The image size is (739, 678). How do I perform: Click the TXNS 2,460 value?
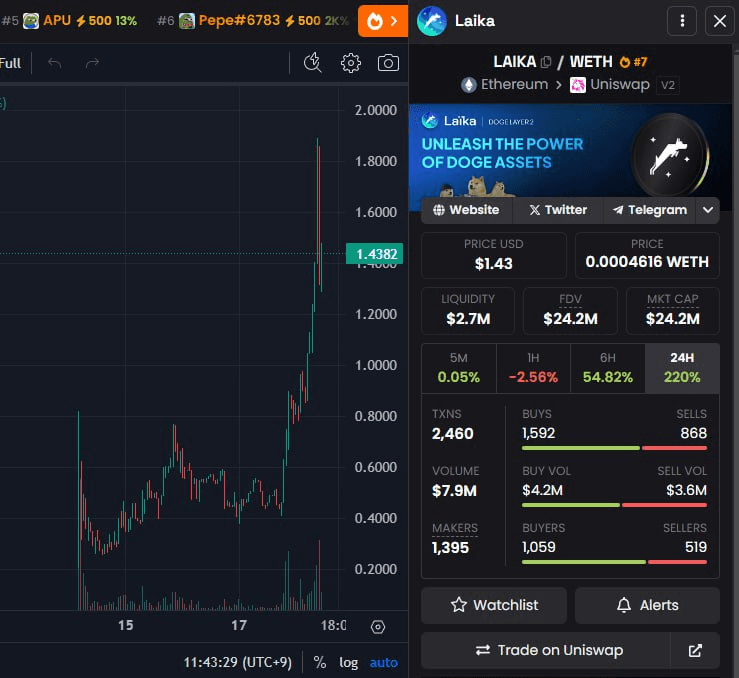pos(452,433)
